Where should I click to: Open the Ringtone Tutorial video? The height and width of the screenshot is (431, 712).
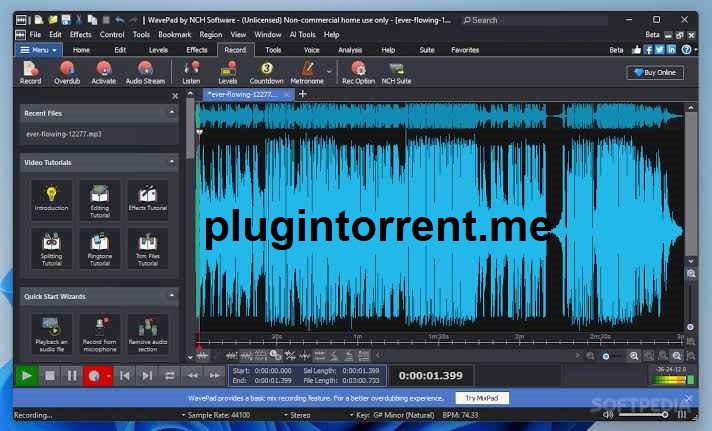coord(99,249)
